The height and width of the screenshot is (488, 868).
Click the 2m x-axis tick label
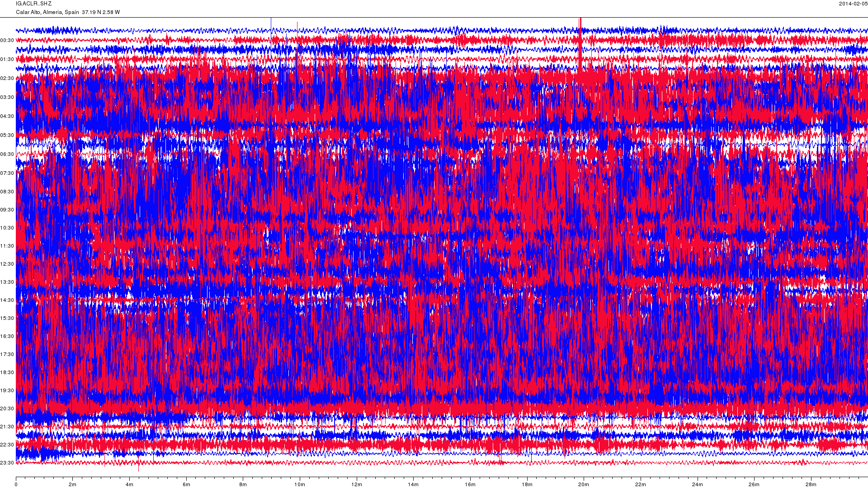click(x=72, y=485)
